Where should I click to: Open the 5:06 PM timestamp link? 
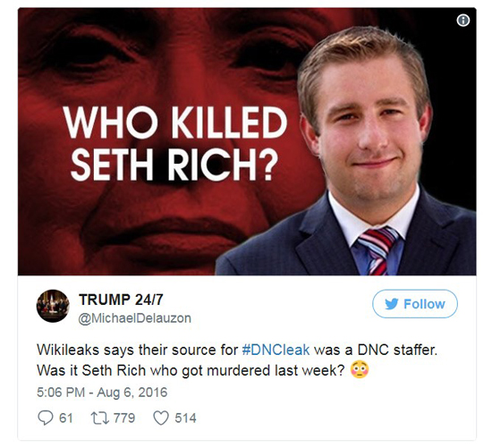point(61,393)
